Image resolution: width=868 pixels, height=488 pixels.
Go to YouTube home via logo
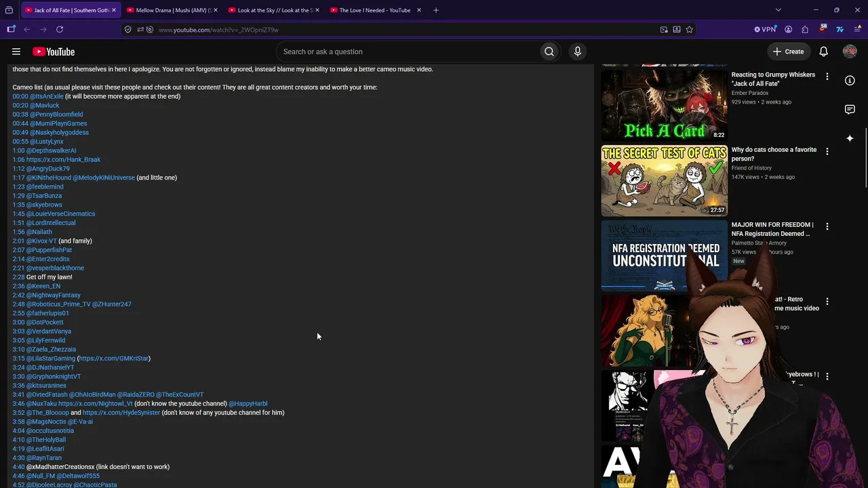click(54, 52)
